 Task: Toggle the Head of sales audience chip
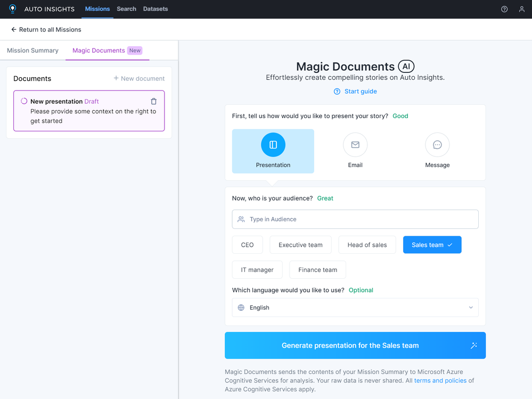[367, 245]
